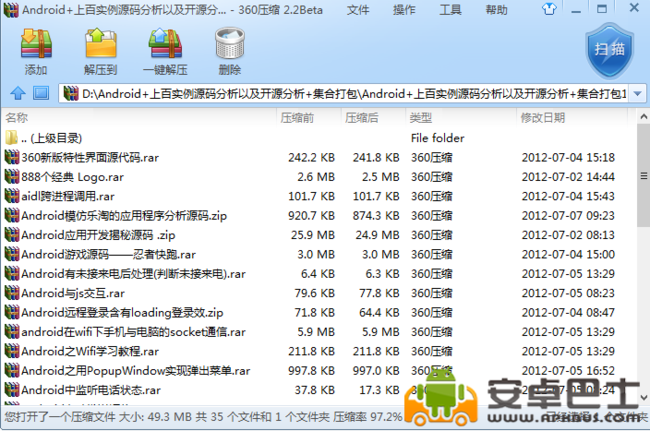This screenshot has height=431, width=650.
Task: Click the archive icon of Android中监听电话状态.rar
Action: tap(12, 390)
